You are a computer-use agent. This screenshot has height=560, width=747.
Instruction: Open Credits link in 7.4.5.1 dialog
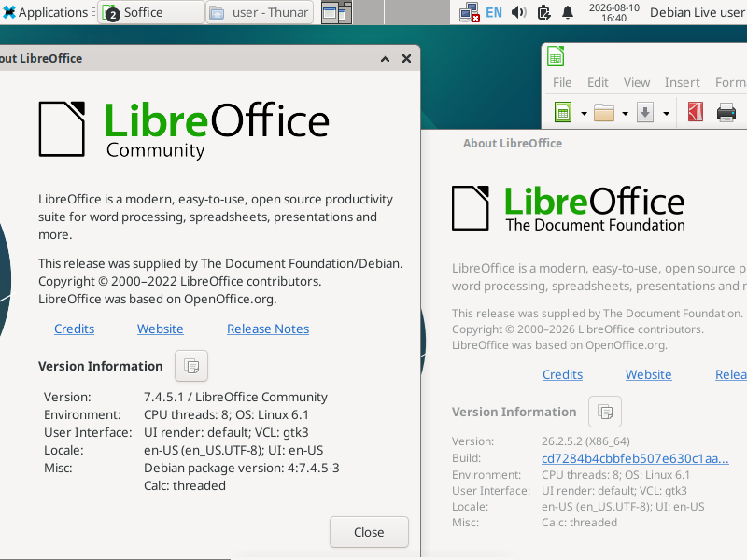[x=75, y=329]
